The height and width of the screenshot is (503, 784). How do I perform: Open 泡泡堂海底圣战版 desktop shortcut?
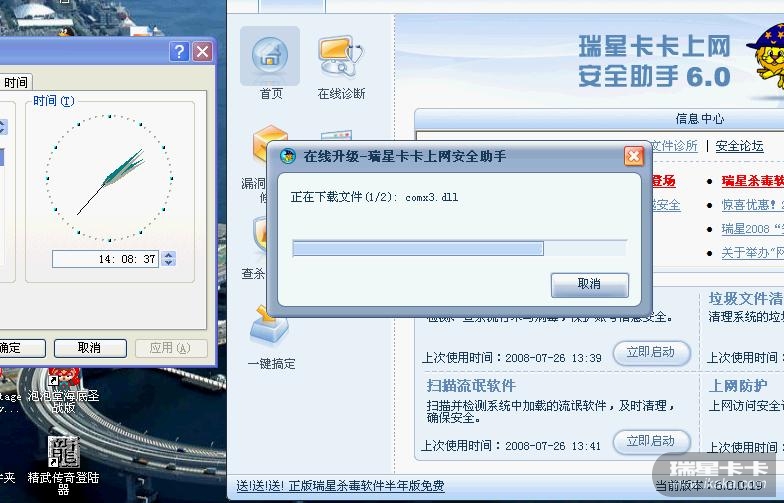tap(64, 392)
